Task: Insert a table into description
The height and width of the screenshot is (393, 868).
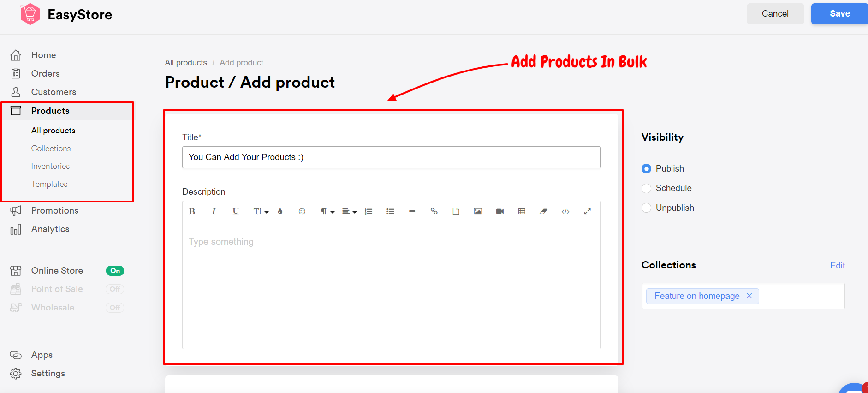Action: click(522, 211)
